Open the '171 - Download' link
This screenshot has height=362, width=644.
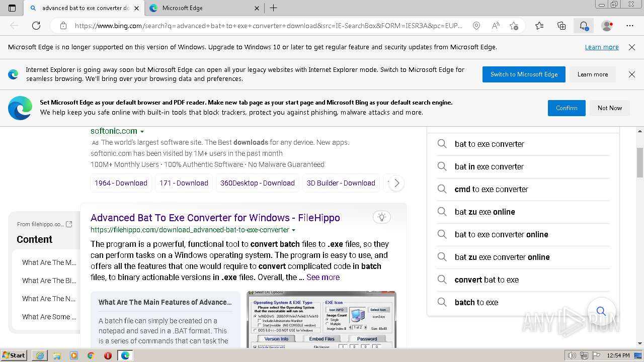184,183
